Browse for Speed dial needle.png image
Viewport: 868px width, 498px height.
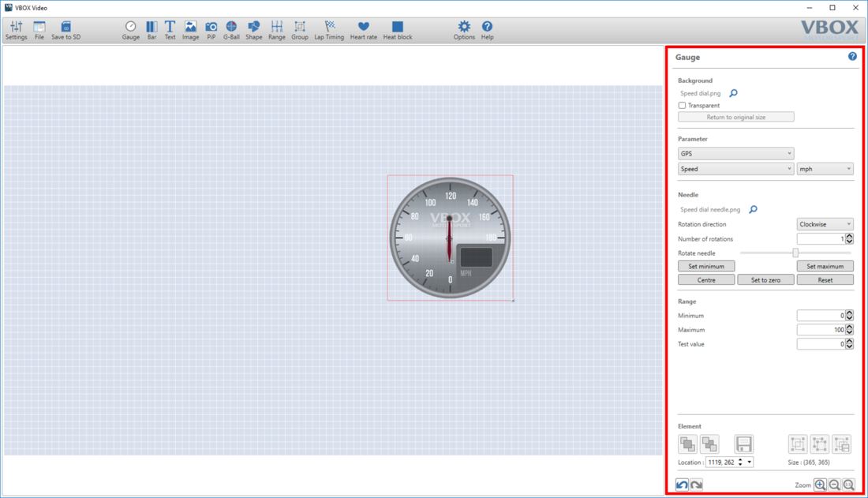pyautogui.click(x=754, y=209)
